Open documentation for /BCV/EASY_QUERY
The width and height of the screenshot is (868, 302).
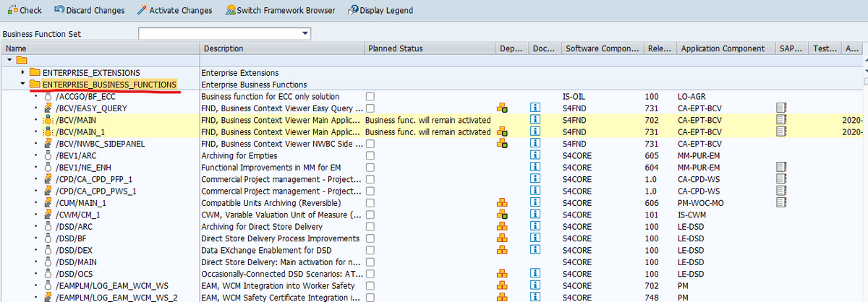coord(536,108)
